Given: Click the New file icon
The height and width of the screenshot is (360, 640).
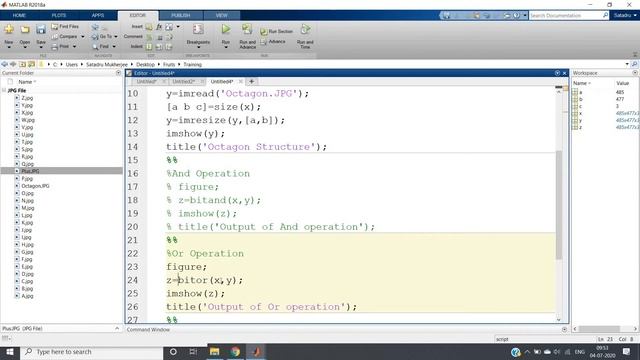Looking at the screenshot, I should [9, 29].
